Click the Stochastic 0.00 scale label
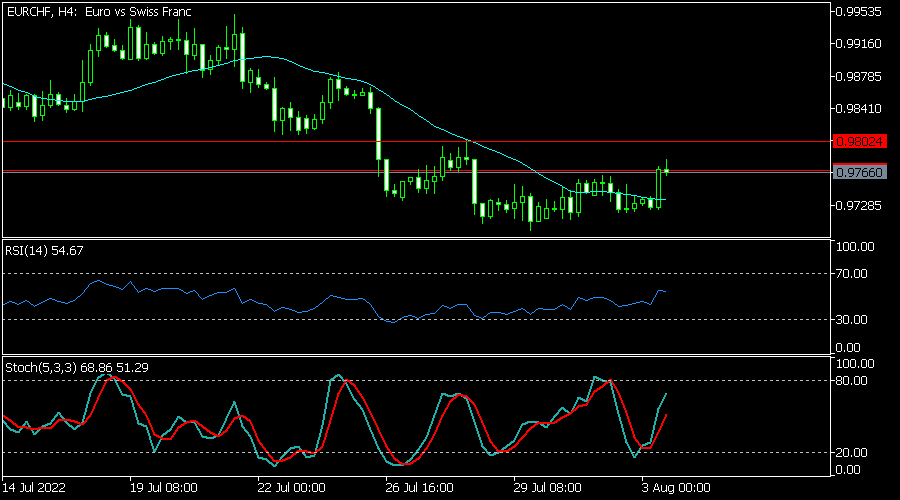 click(848, 470)
